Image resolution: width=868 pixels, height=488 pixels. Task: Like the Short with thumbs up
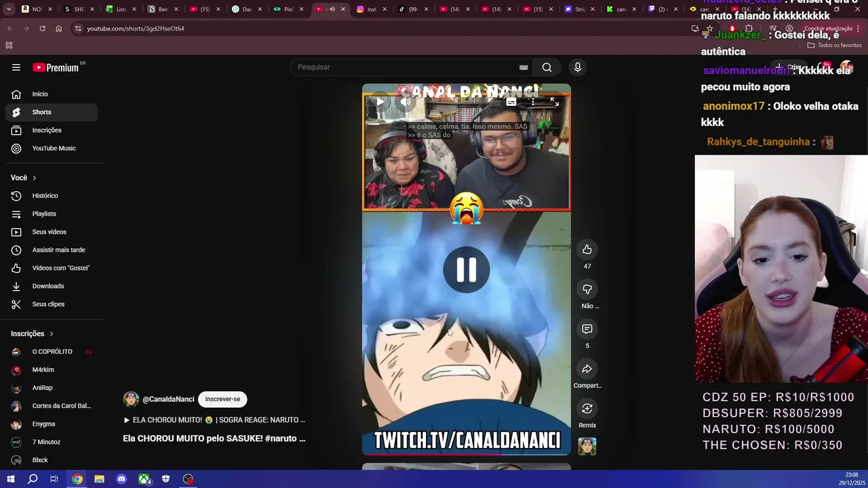tap(587, 250)
